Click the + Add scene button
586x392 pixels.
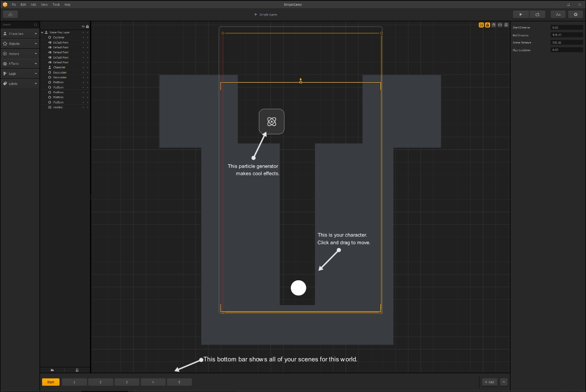[x=489, y=382]
